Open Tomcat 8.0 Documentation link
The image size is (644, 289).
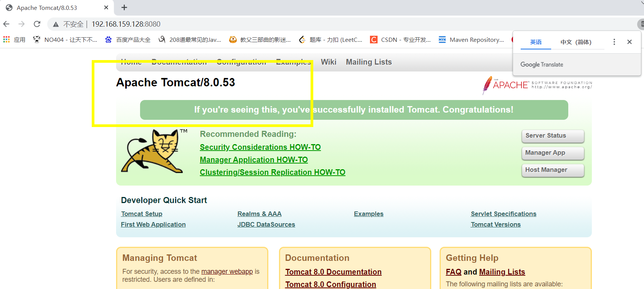click(333, 272)
